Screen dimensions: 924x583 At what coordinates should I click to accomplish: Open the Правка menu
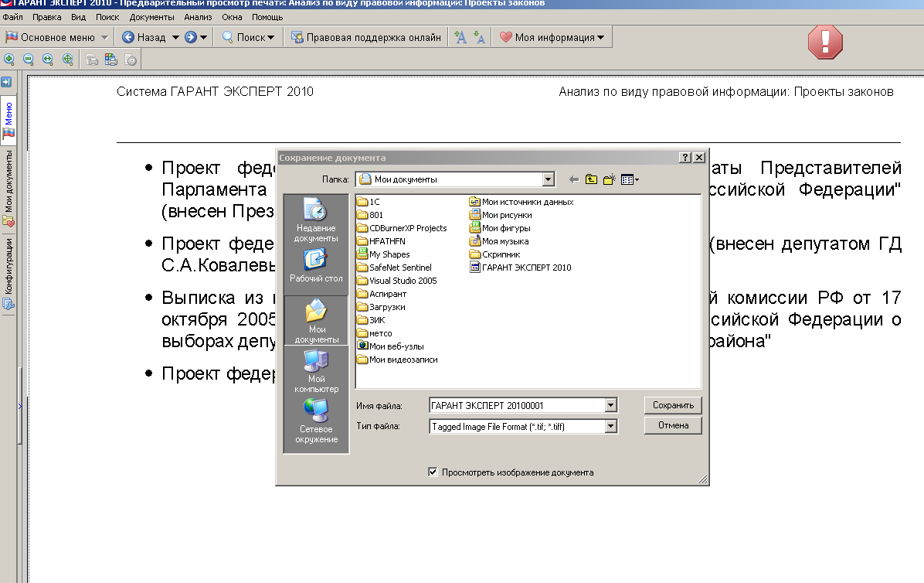(x=46, y=17)
